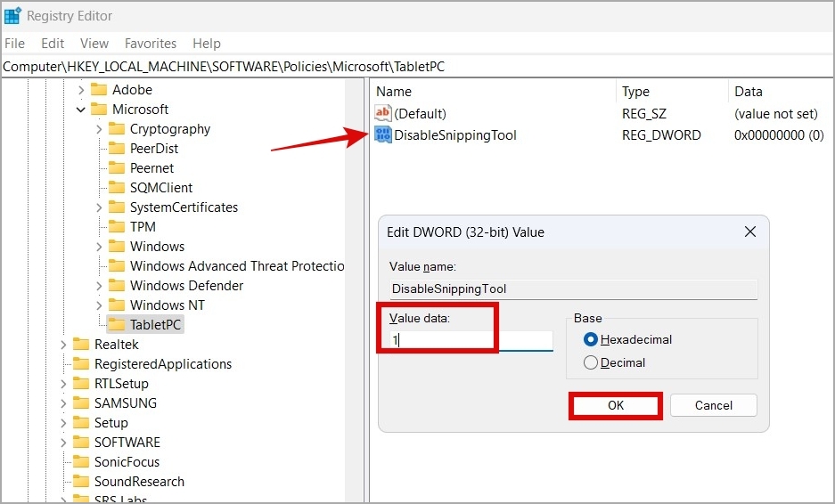Click the 0x00000000 (0) data cell

779,135
